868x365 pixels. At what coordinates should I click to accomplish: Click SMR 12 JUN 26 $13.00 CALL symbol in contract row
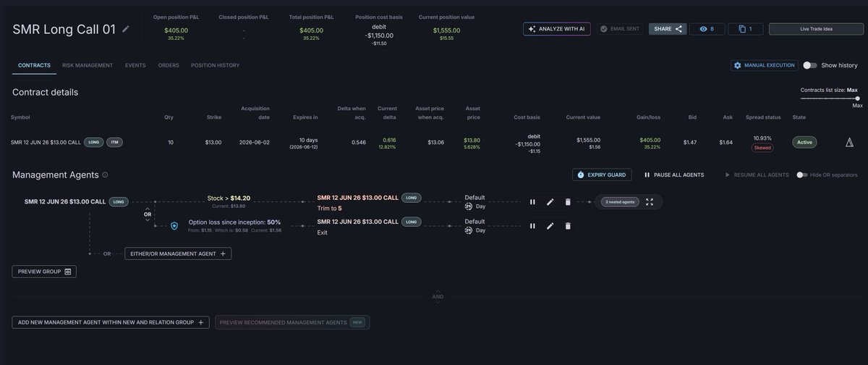(46, 143)
